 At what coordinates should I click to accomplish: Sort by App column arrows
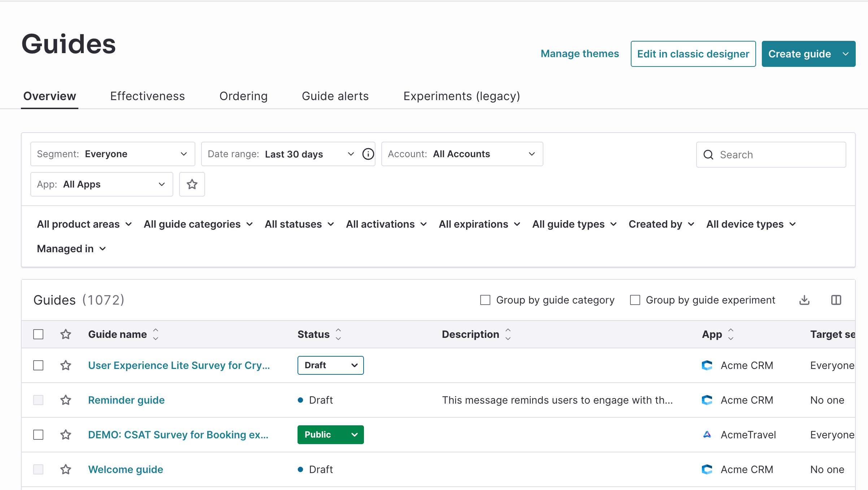[x=731, y=334]
